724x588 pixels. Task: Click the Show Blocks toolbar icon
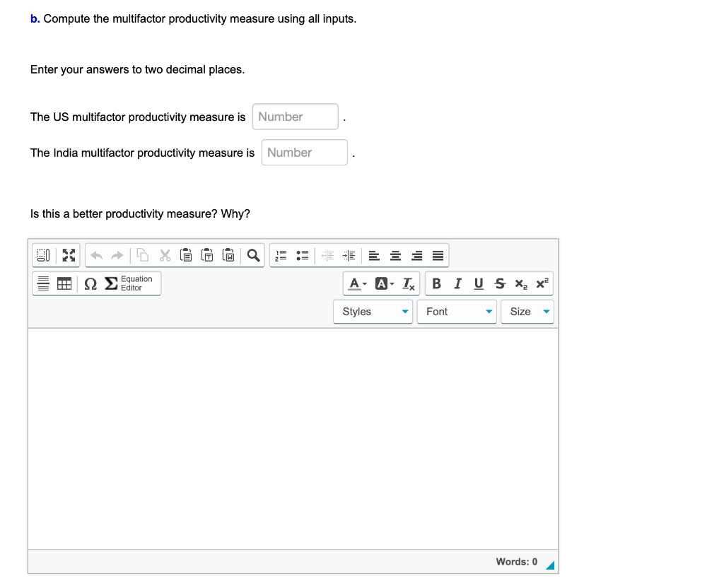[43, 255]
